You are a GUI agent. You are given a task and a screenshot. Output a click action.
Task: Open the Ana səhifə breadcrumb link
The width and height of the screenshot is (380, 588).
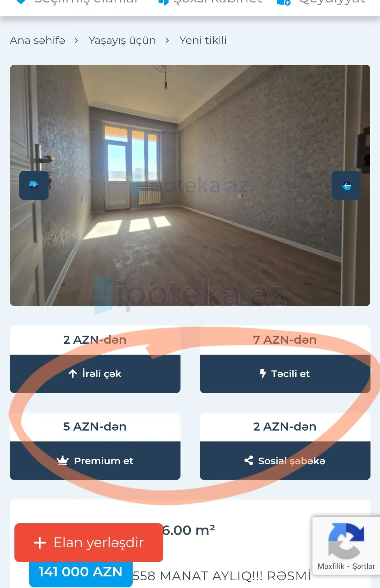37,40
